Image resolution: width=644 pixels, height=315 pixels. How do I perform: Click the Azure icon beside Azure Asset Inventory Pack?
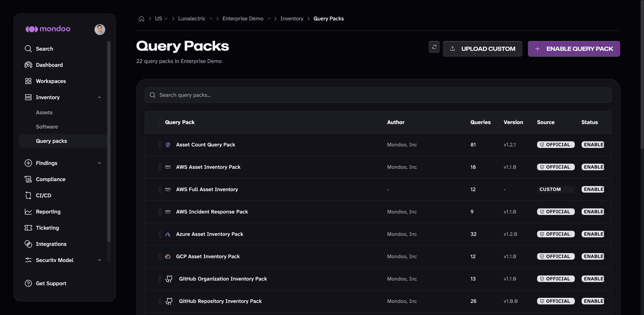168,234
